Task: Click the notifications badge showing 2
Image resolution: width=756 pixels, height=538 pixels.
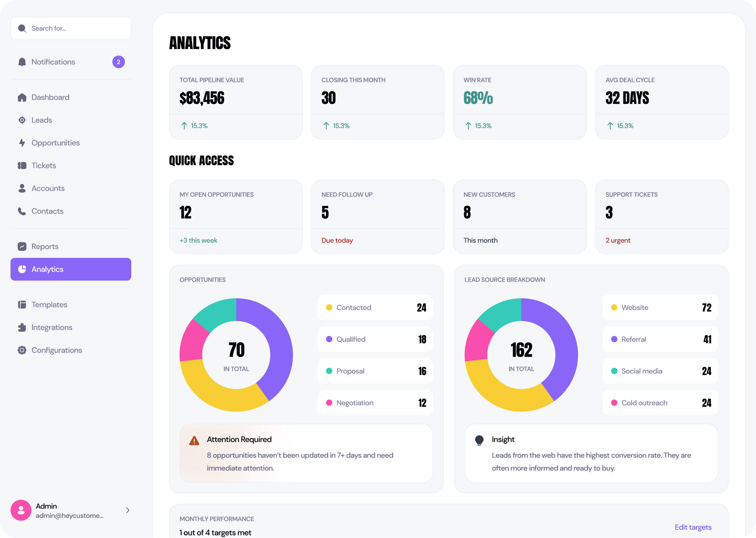Action: (x=118, y=62)
